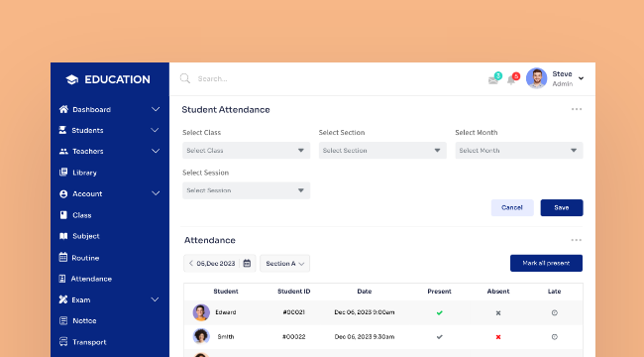Viewport: 644px width, 357px height.
Task: Click the Library books icon
Action: pyautogui.click(x=63, y=172)
